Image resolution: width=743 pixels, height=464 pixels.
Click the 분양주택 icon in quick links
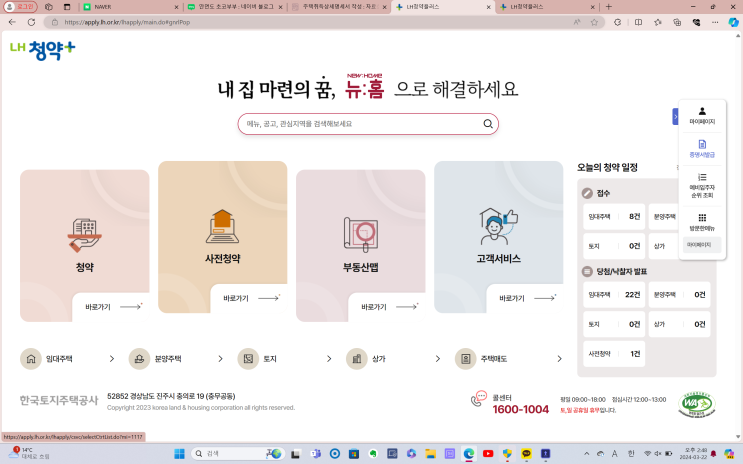tap(139, 359)
